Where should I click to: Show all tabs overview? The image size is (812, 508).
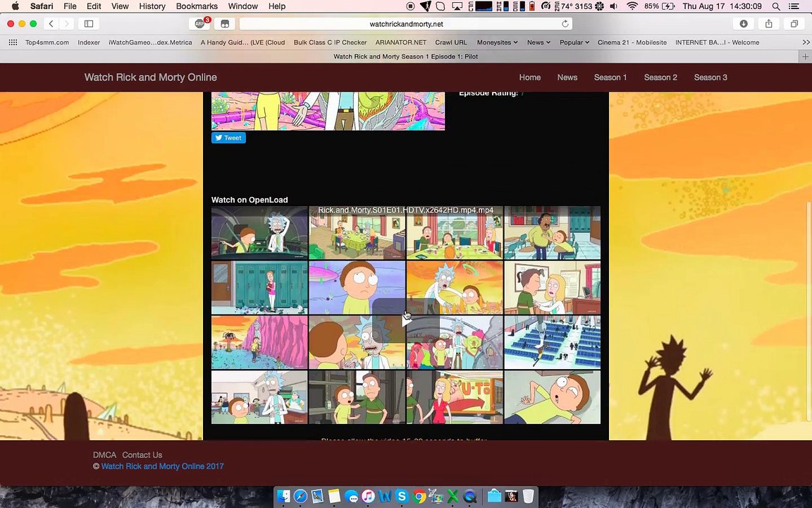click(x=794, y=23)
